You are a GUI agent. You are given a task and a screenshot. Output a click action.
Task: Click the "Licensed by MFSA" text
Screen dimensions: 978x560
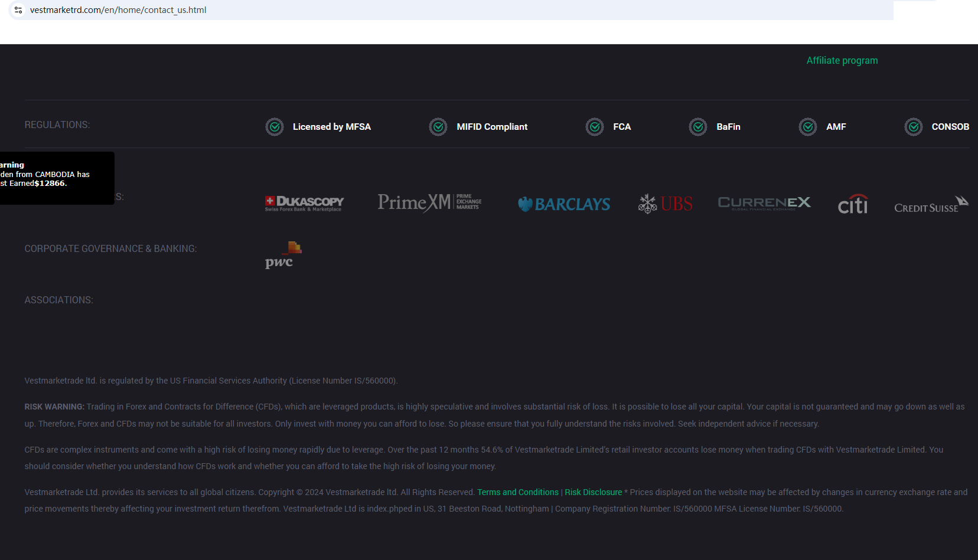pyautogui.click(x=332, y=127)
